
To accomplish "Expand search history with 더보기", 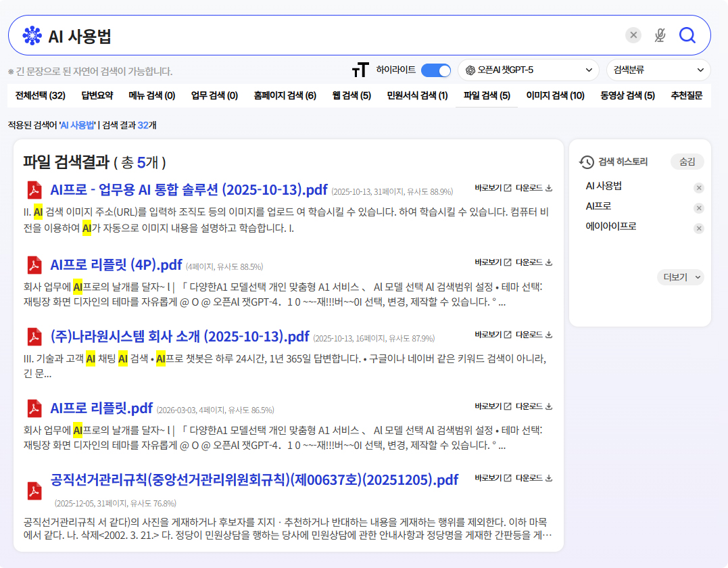I will (680, 277).
